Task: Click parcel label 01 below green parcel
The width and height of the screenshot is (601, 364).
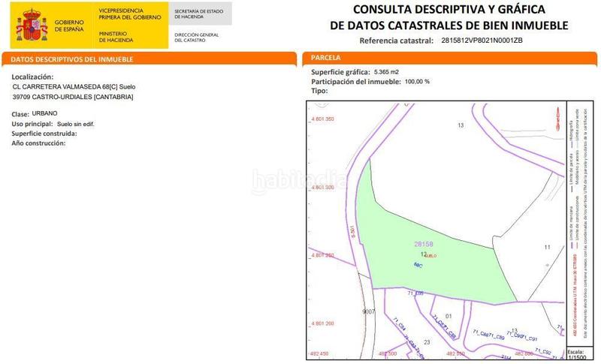Action: pyautogui.click(x=448, y=316)
